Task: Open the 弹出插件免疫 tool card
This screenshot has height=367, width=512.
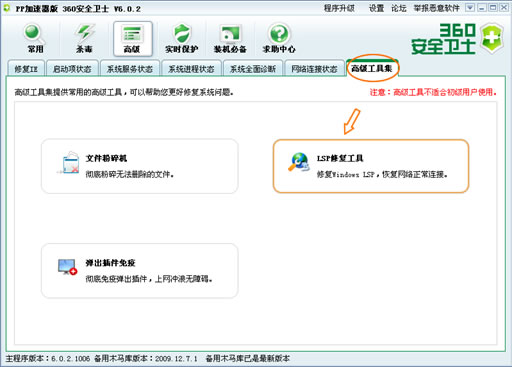Action: click(x=140, y=270)
